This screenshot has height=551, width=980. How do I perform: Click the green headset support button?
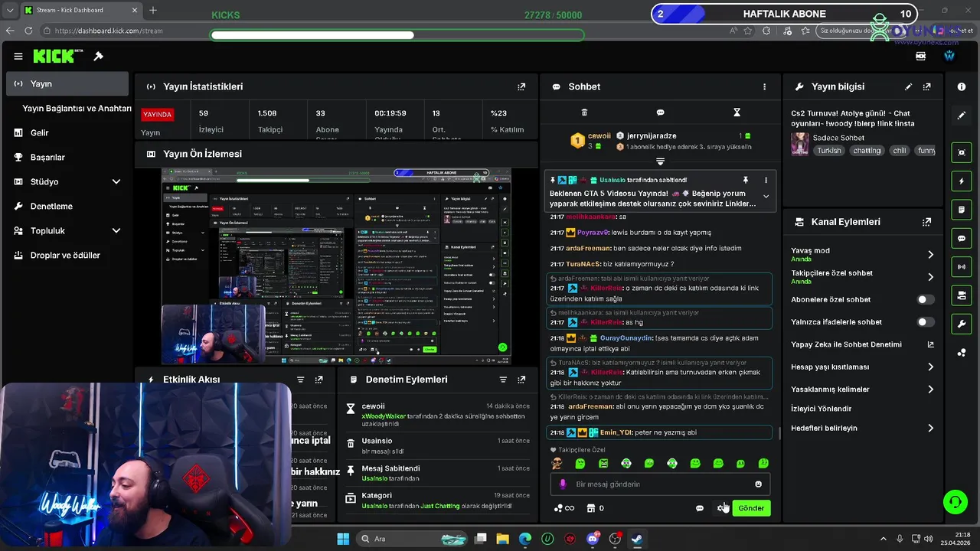tap(955, 502)
